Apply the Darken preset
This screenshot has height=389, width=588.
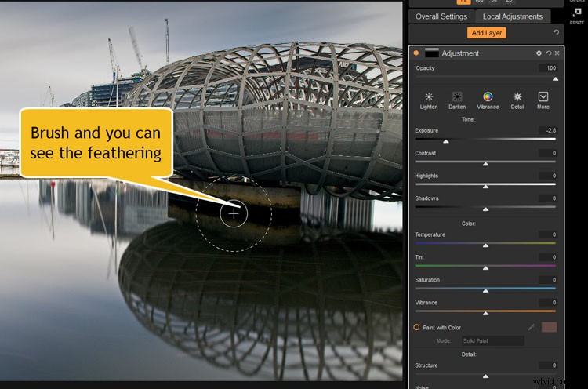coord(457,100)
